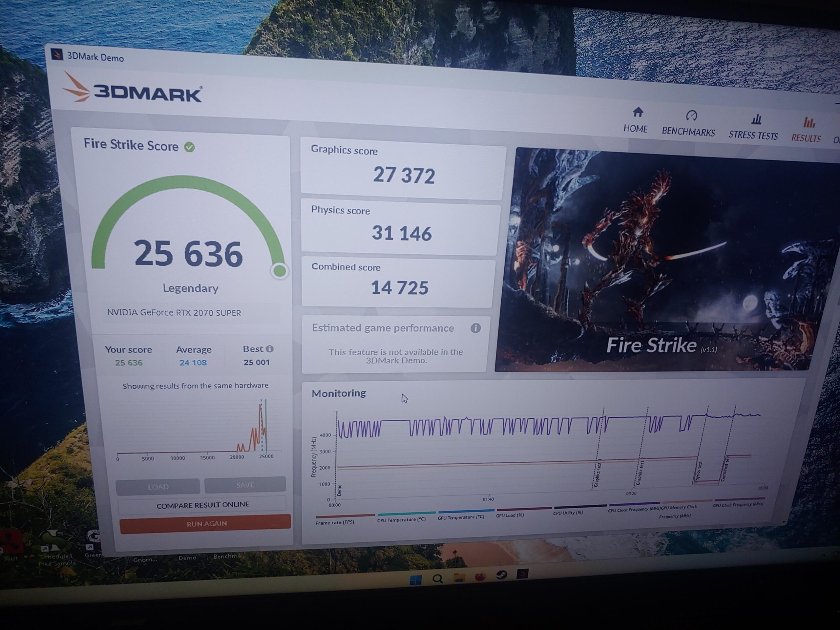Select the RESULTS tab icon

coord(808,123)
